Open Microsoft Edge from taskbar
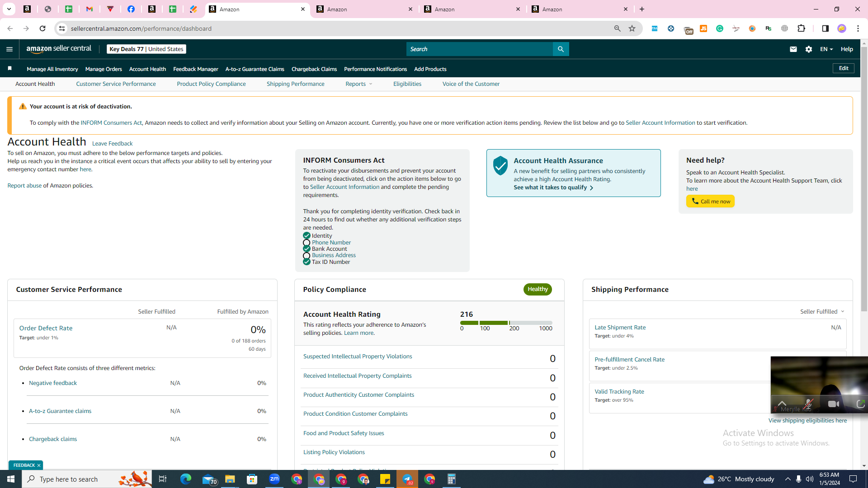Image resolution: width=868 pixels, height=488 pixels. 186,479
